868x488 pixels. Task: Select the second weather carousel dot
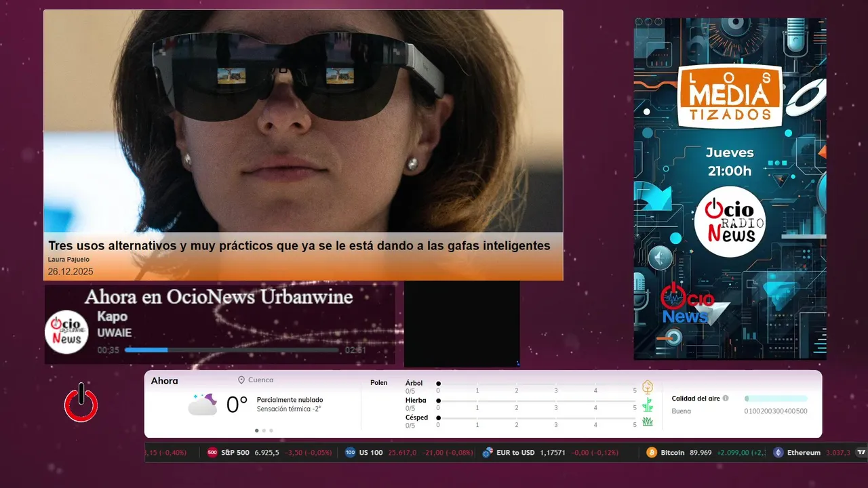(x=264, y=430)
